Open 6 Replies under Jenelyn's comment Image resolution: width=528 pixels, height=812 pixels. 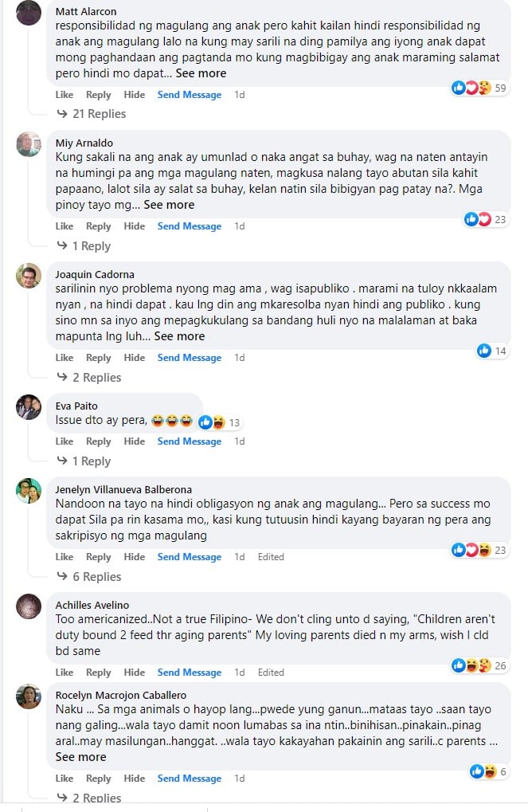tap(96, 577)
